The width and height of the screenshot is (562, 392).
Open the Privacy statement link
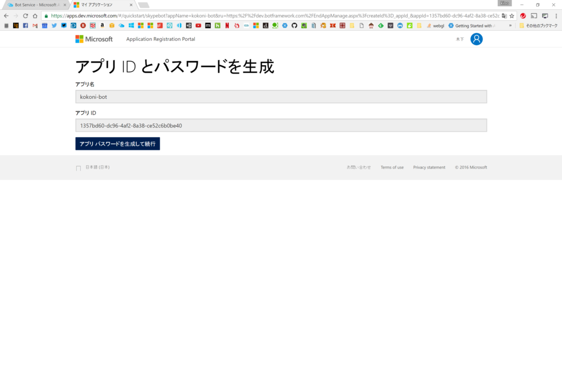tap(429, 167)
